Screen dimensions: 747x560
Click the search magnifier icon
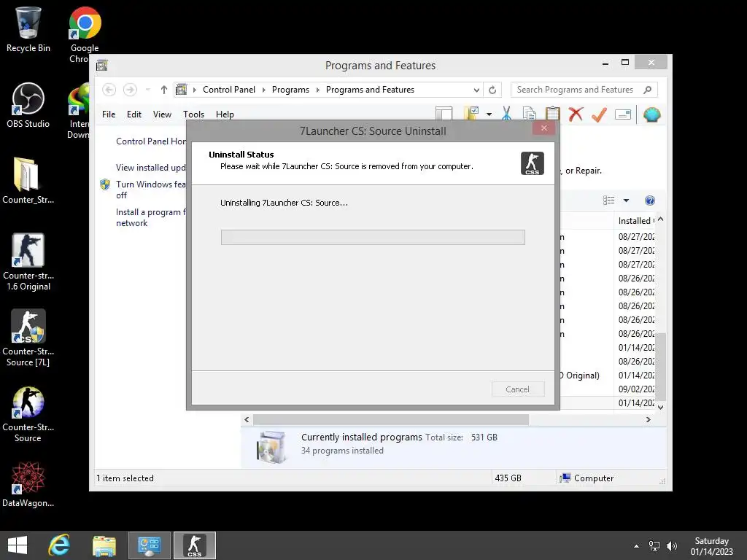tap(648, 90)
